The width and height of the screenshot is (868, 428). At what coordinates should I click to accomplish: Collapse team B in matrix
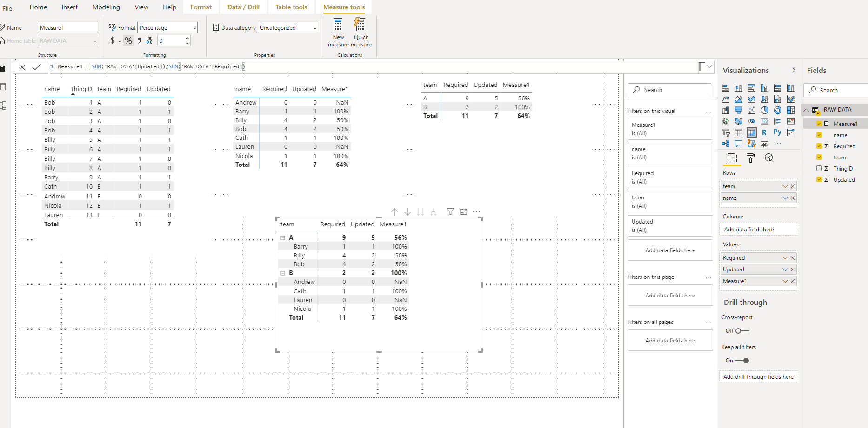tap(283, 273)
